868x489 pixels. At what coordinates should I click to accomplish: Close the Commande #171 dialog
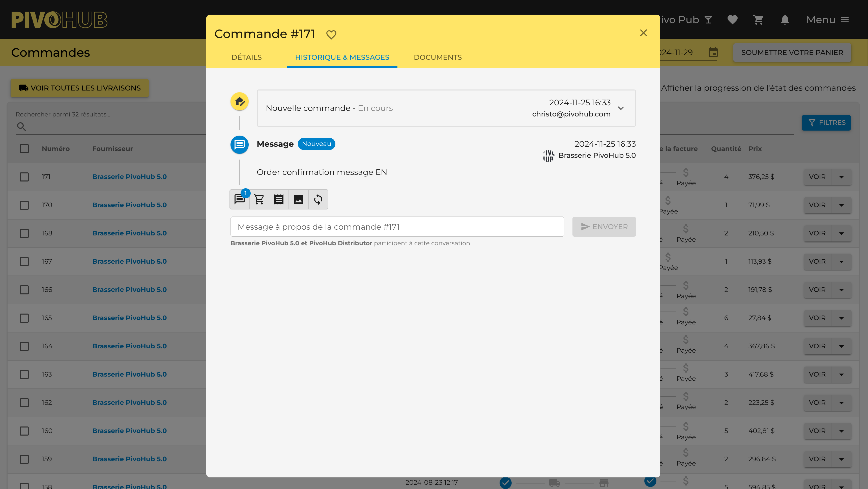(643, 33)
